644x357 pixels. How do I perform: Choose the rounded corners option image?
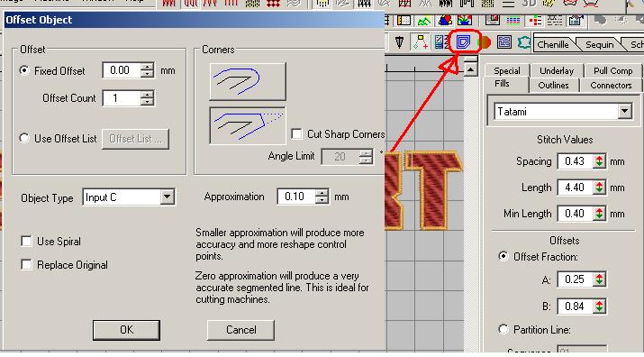click(248, 81)
